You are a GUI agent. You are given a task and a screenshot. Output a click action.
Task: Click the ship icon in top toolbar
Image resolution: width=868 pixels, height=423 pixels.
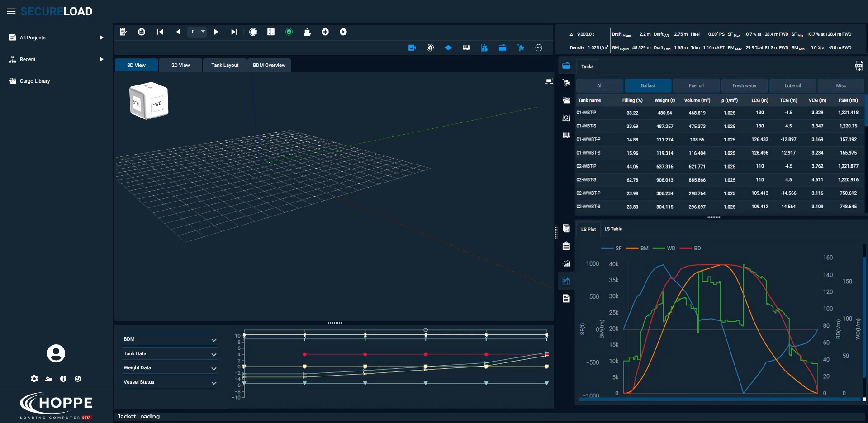click(307, 32)
